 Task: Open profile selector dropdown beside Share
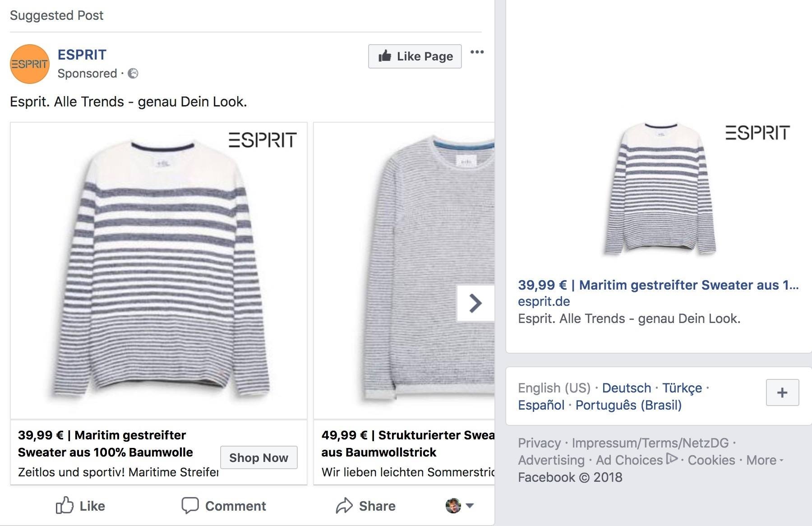pyautogui.click(x=459, y=506)
